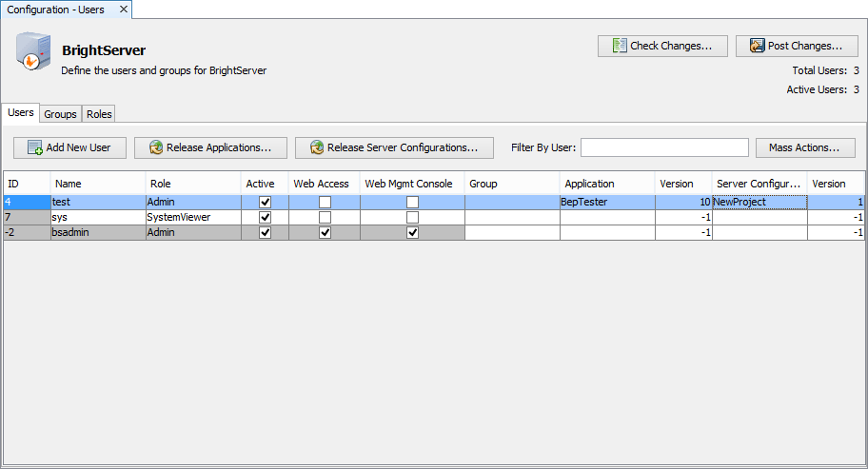Close the Configuration - Users tab

124,10
